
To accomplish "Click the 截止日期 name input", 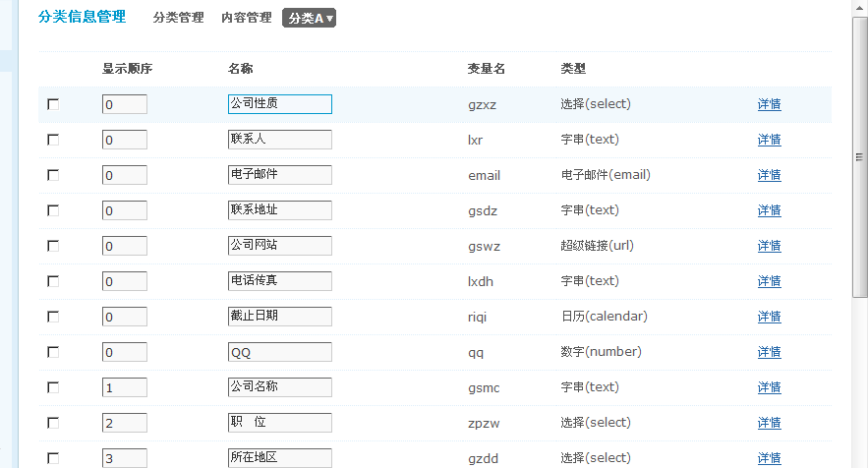I will click(x=279, y=317).
